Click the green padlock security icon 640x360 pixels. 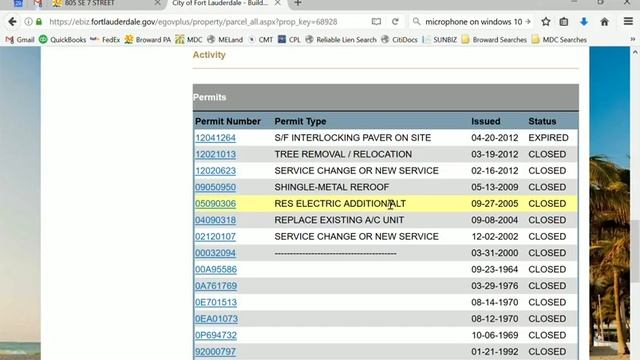[39, 22]
